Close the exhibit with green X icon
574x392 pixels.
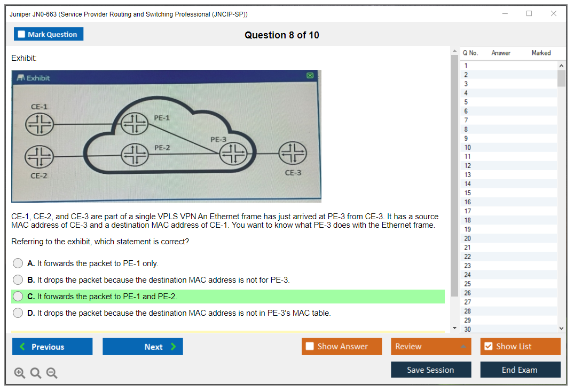tap(310, 76)
